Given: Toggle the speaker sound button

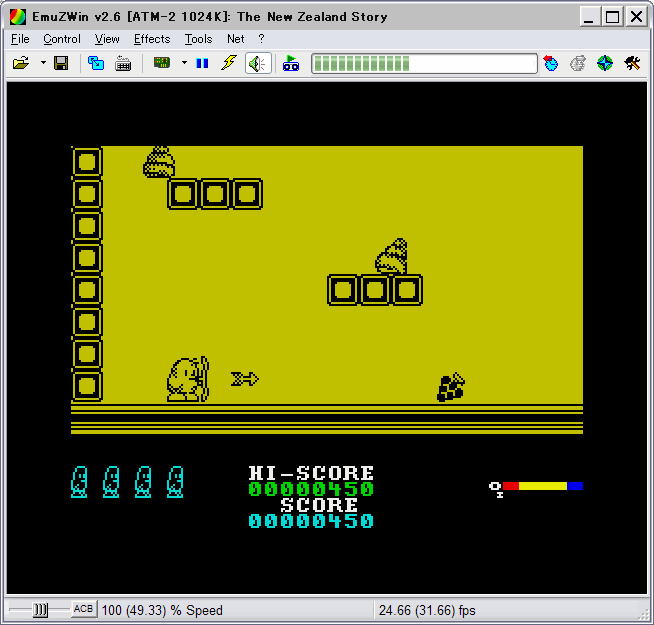Looking at the screenshot, I should 257,63.
